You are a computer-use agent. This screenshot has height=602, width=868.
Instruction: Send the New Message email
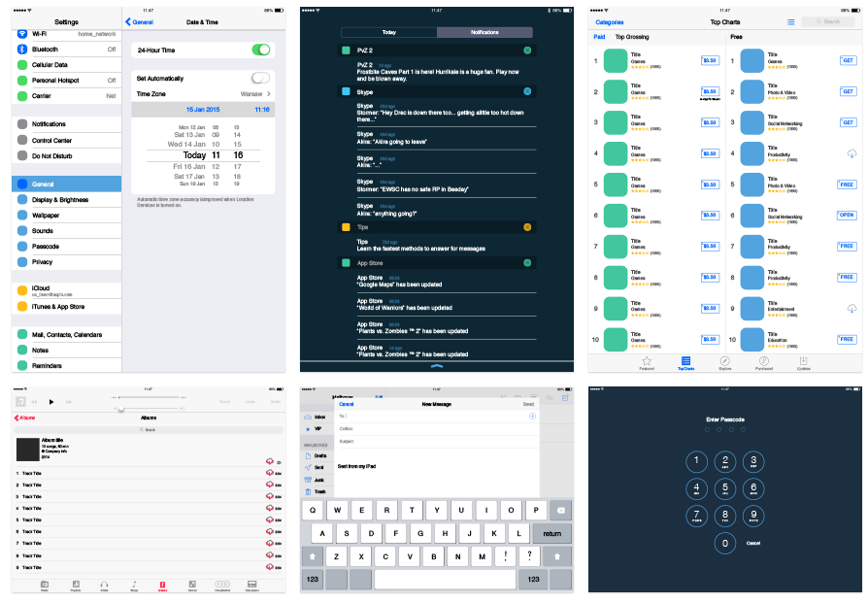(x=528, y=404)
